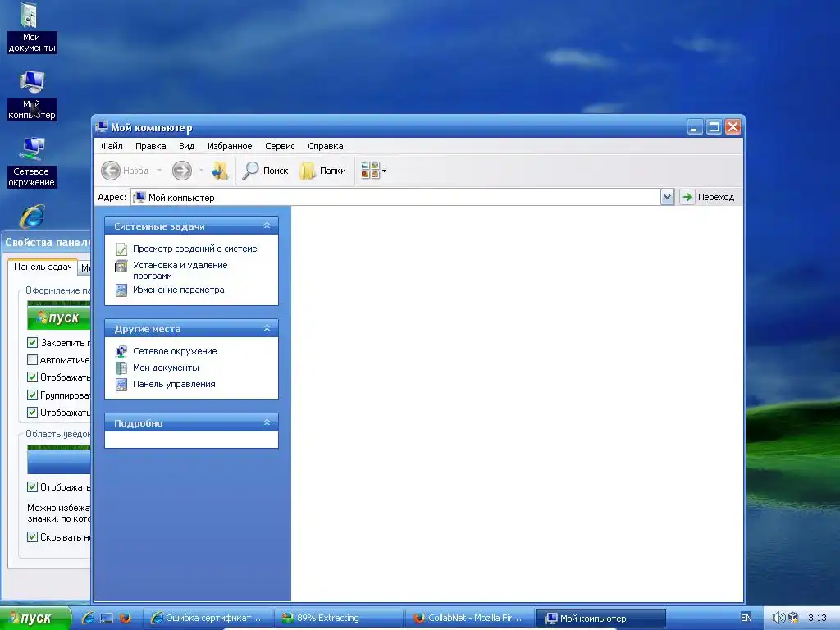Viewport: 840px width, 630px height.
Task: Select Мои документы desktop icon
Action: tap(31, 27)
